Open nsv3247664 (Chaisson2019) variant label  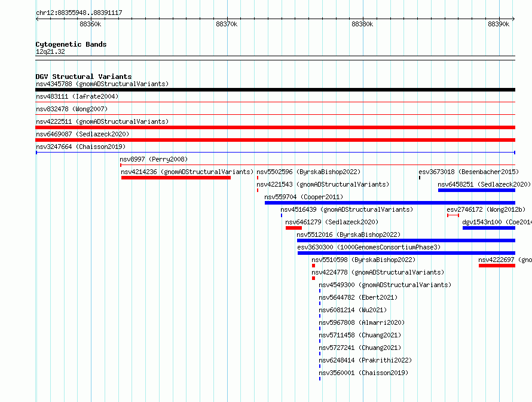[81, 147]
